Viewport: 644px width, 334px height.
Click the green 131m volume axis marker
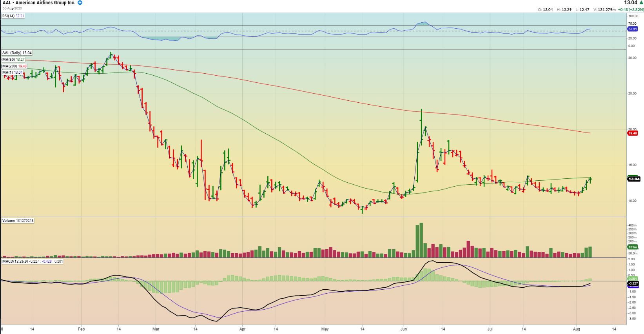(633, 247)
